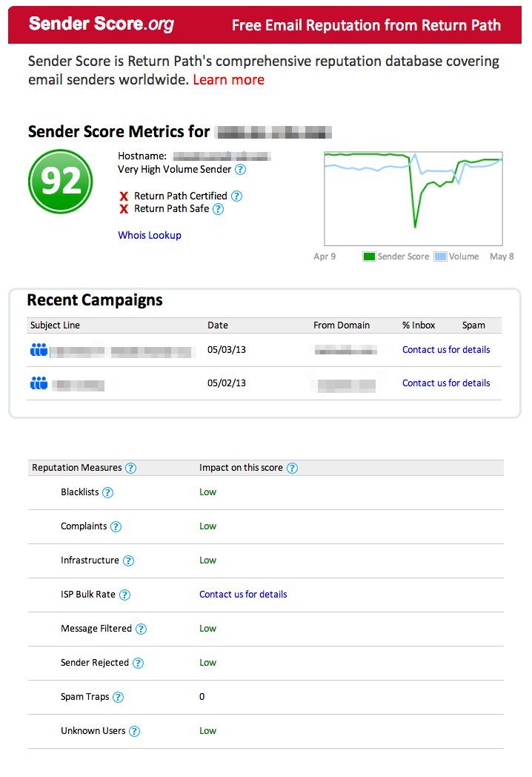Click Contact us for details on 05/02/13 row
Screen dimensions: 532x777
pos(446,383)
